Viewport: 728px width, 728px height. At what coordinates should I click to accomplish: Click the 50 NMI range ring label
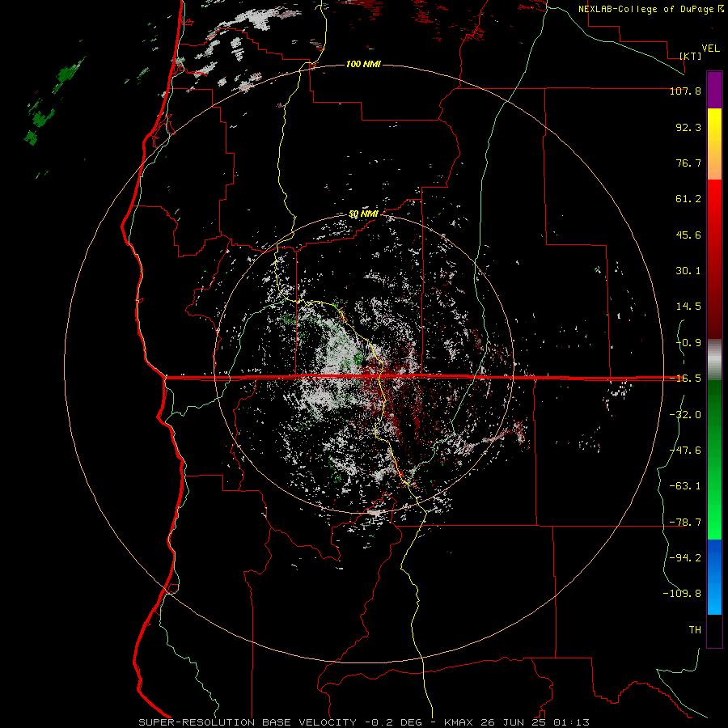363,214
